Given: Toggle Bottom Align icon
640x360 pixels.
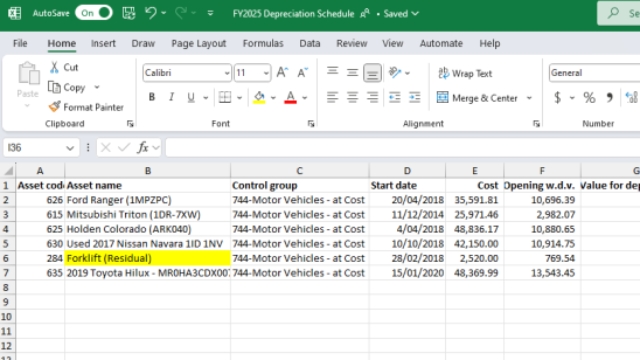Looking at the screenshot, I should click(x=372, y=73).
